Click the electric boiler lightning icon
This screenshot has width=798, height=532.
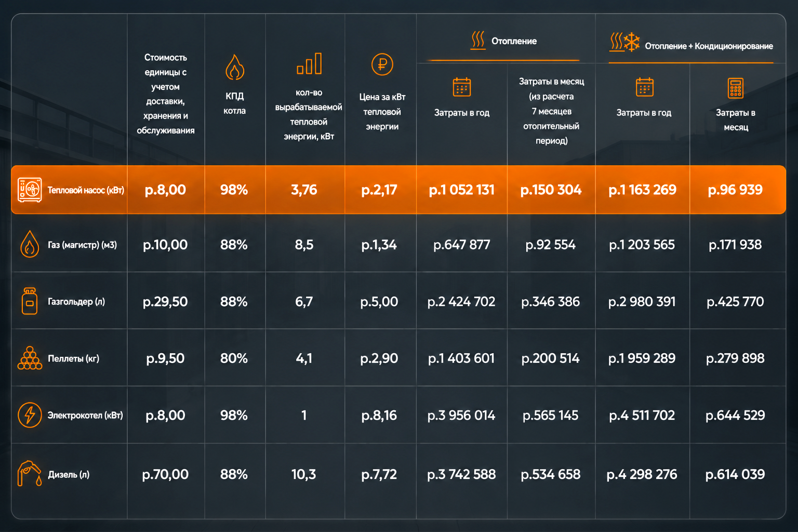pos(30,415)
